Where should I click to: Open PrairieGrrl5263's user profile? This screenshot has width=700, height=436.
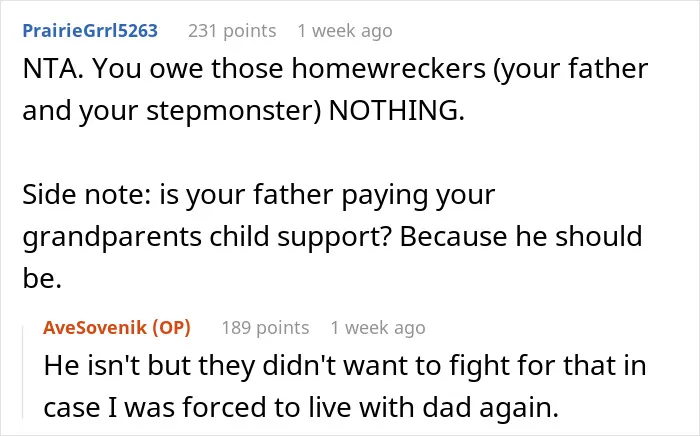tap(90, 31)
